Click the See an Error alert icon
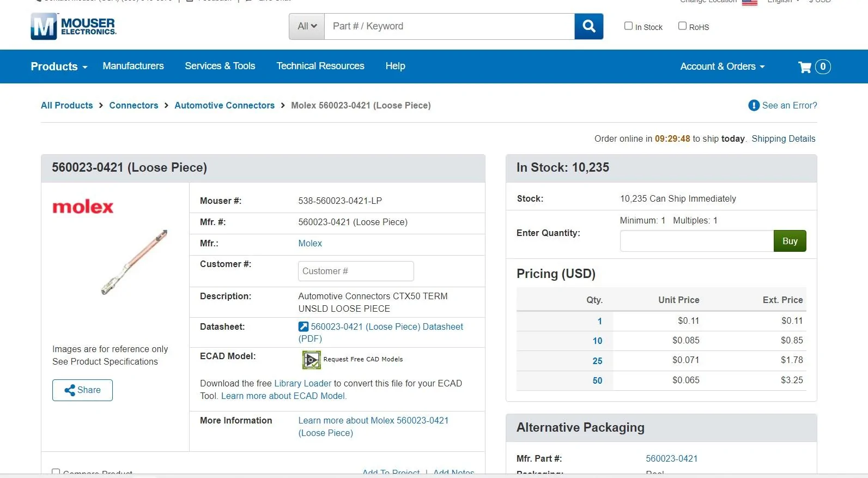The width and height of the screenshot is (868, 478). [754, 106]
